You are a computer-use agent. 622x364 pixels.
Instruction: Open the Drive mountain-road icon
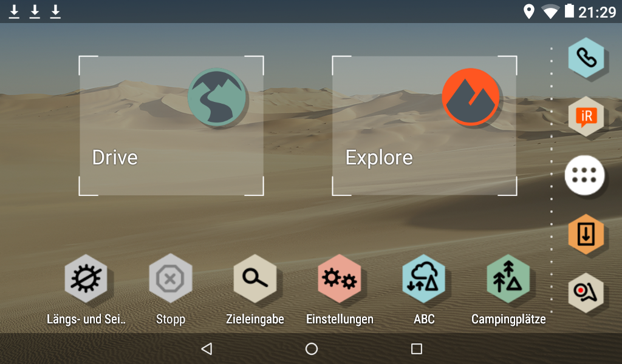pyautogui.click(x=217, y=97)
